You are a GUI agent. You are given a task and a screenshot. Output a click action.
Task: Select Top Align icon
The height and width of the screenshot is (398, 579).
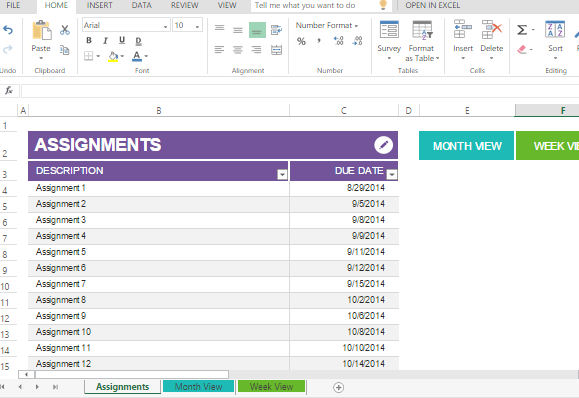pyautogui.click(x=220, y=28)
